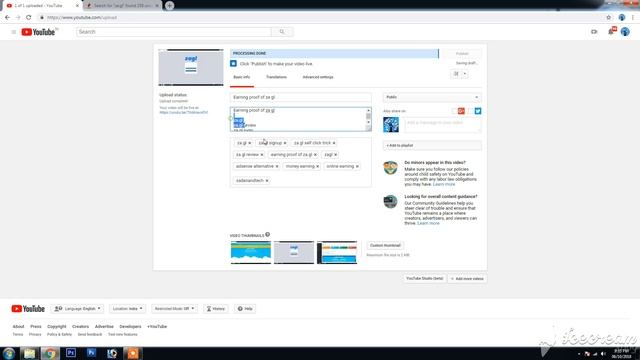Open the Learn more link about content guidance
The width and height of the screenshot is (640, 360).
[x=429, y=223]
